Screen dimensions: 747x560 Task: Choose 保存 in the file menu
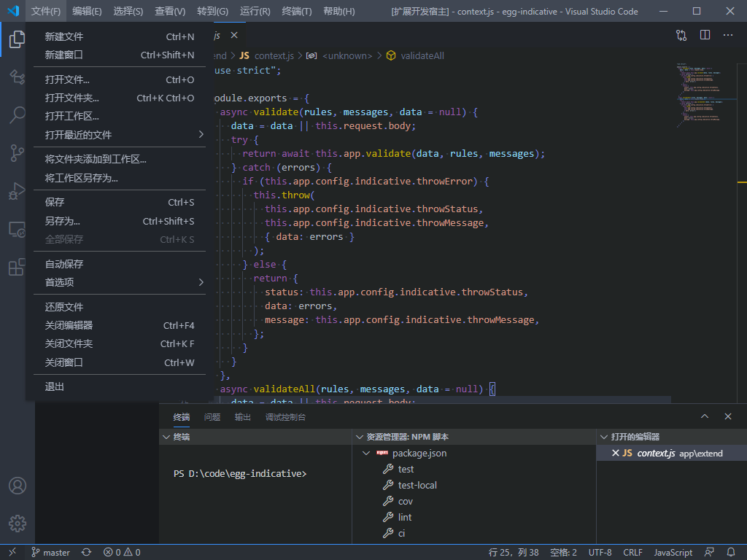click(x=120, y=203)
